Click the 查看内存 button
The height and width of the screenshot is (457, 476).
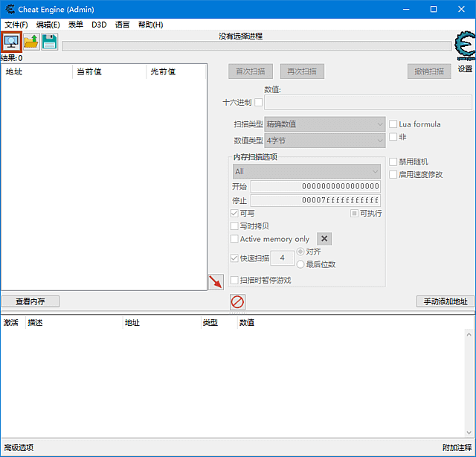click(x=30, y=301)
